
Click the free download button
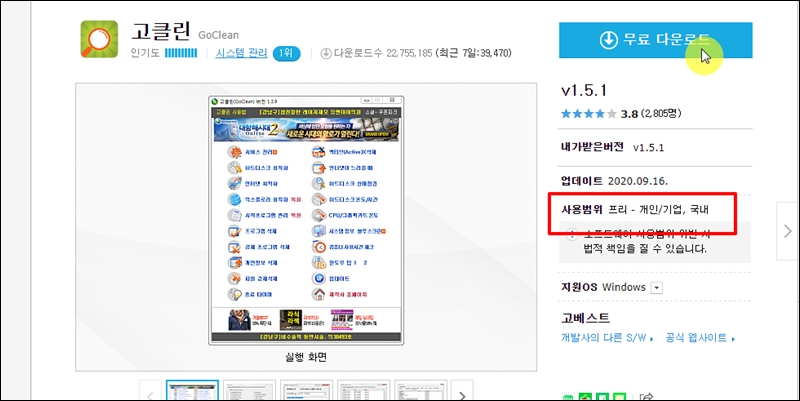(x=656, y=40)
